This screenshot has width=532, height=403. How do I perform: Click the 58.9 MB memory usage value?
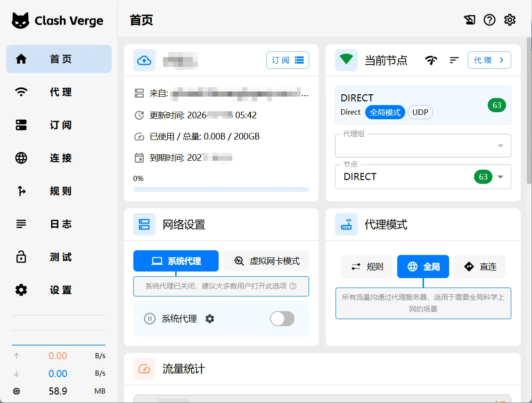pos(58,391)
